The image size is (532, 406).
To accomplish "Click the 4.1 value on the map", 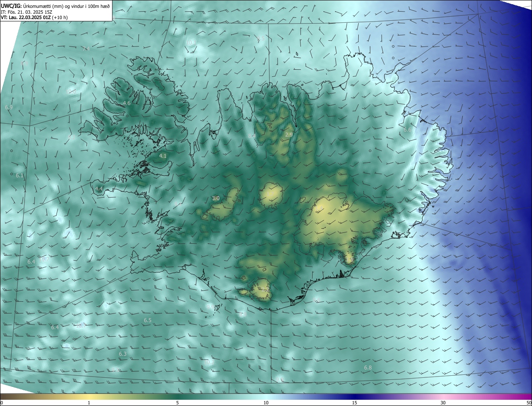I will click(x=163, y=156).
